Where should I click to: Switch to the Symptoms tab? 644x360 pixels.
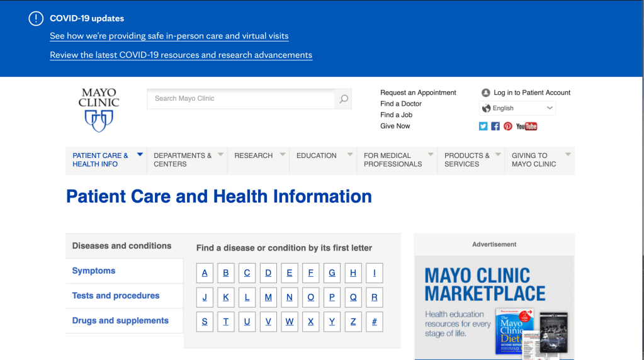(x=94, y=271)
